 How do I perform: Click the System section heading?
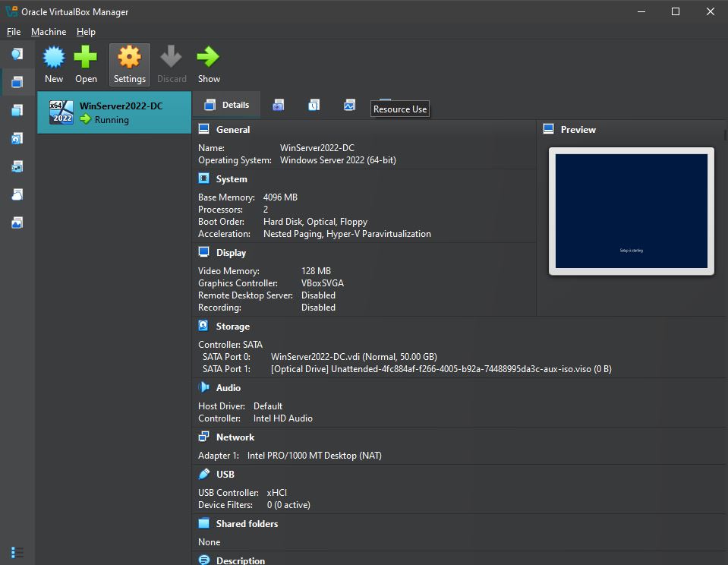[232, 179]
